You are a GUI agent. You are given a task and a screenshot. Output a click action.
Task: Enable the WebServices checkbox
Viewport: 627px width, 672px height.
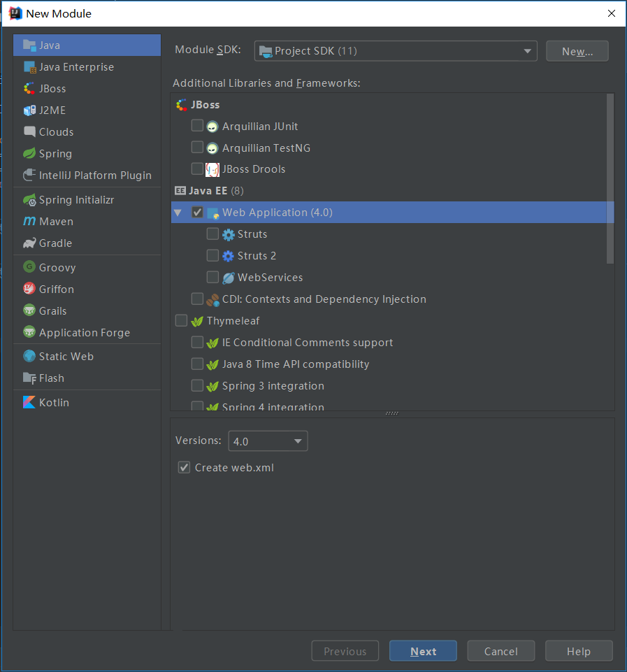212,277
